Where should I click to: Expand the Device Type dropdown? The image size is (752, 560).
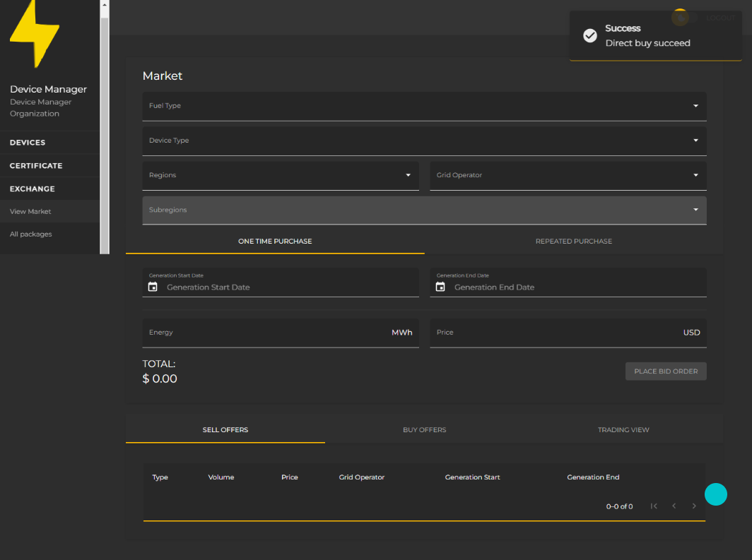click(424, 141)
